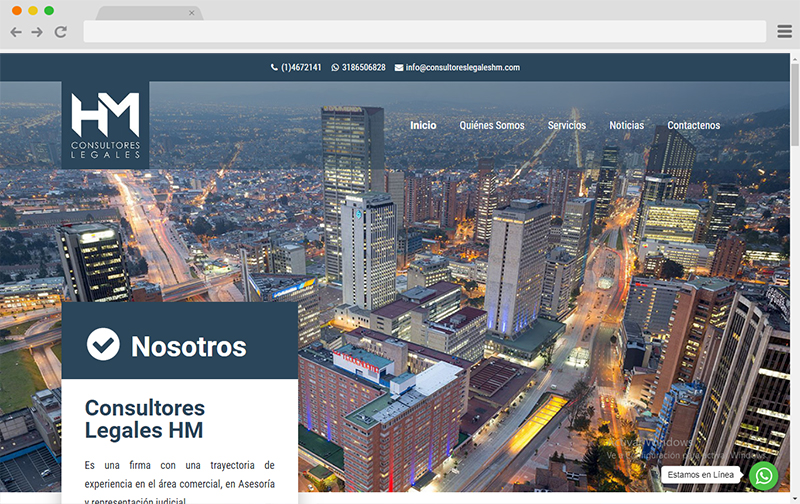The height and width of the screenshot is (504, 800).
Task: Navigate to Noticias section
Action: pyautogui.click(x=627, y=125)
